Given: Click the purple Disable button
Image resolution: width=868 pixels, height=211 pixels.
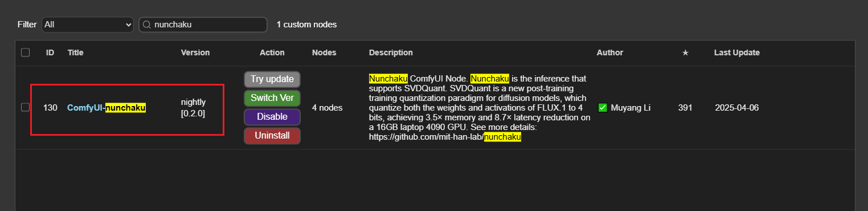Looking at the screenshot, I should 272,117.
